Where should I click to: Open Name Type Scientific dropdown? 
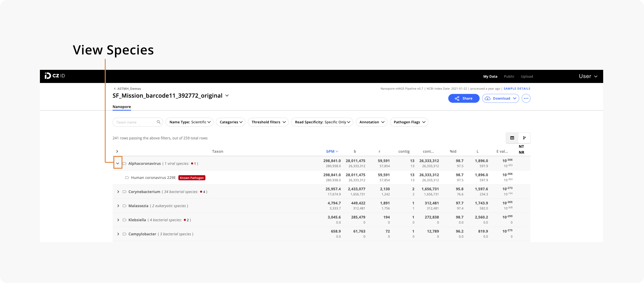click(x=190, y=122)
